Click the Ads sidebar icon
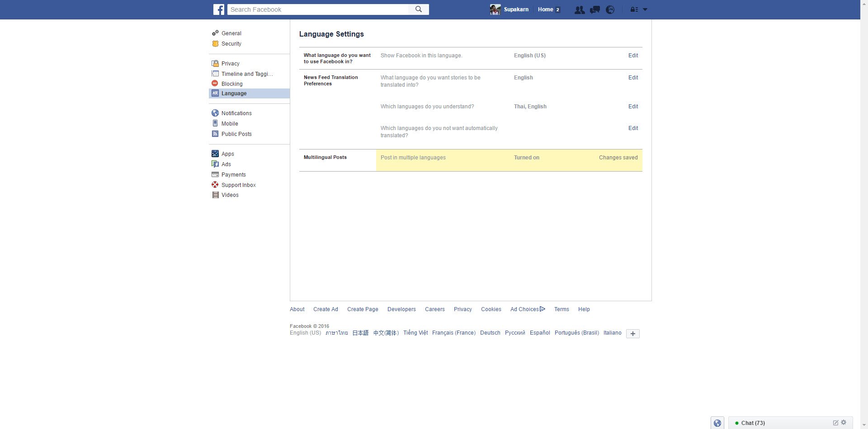Screen dimensions: 868x429 click(215, 164)
